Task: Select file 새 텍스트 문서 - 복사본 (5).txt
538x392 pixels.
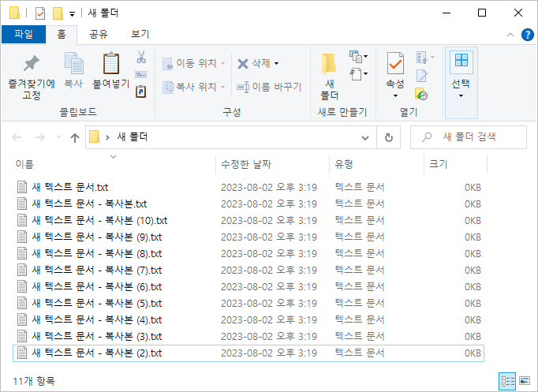Action: tap(248, 304)
